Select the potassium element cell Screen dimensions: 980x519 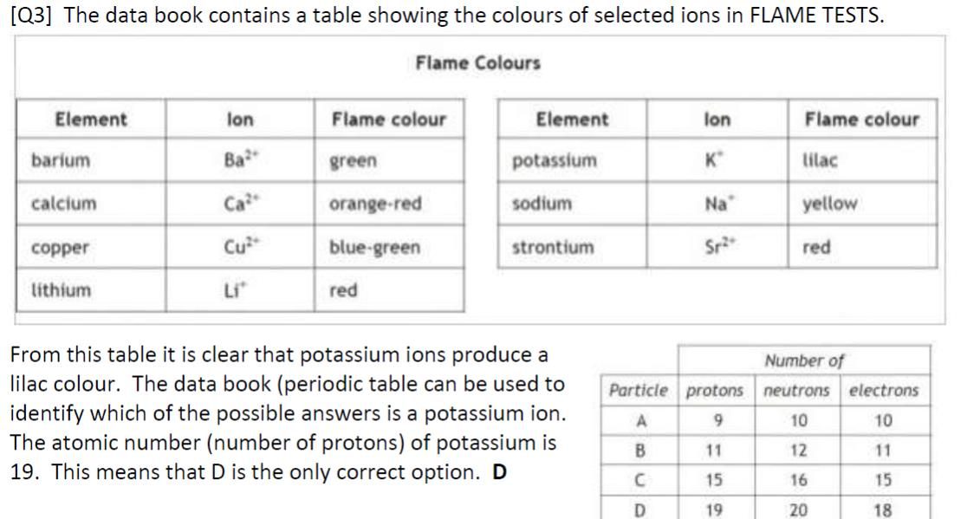(572, 160)
